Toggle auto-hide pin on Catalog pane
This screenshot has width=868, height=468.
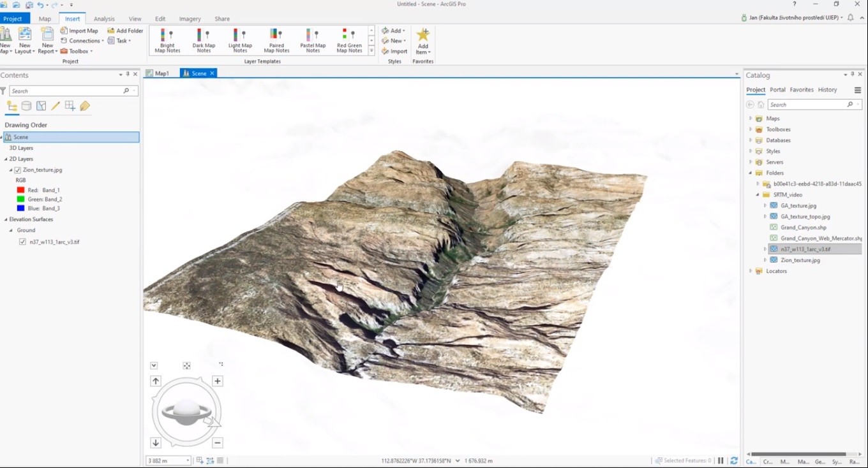tap(853, 75)
